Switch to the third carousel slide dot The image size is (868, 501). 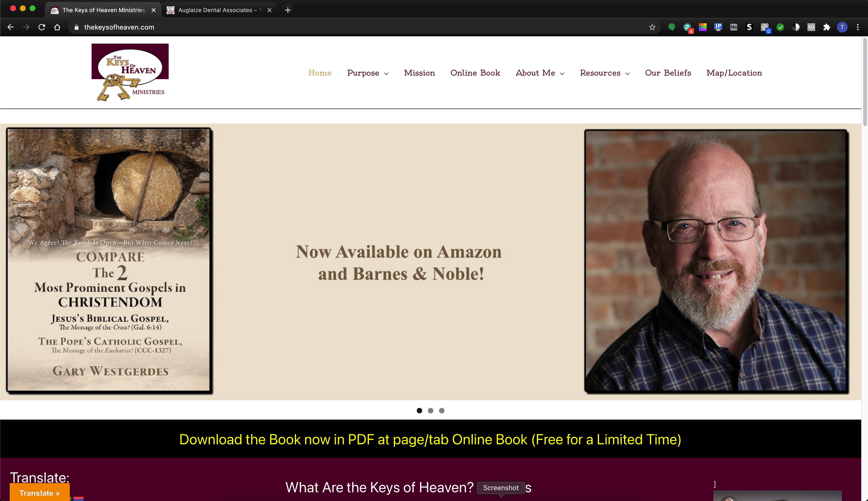(442, 410)
